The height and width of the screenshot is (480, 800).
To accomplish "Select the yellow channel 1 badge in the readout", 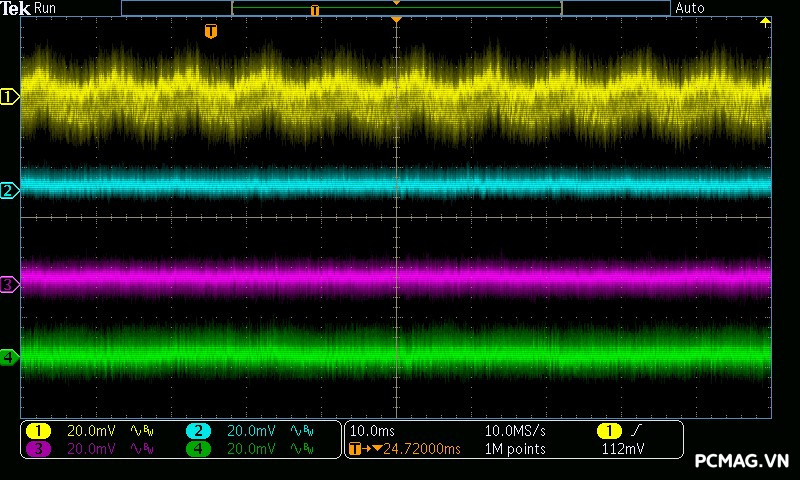I will point(38,431).
